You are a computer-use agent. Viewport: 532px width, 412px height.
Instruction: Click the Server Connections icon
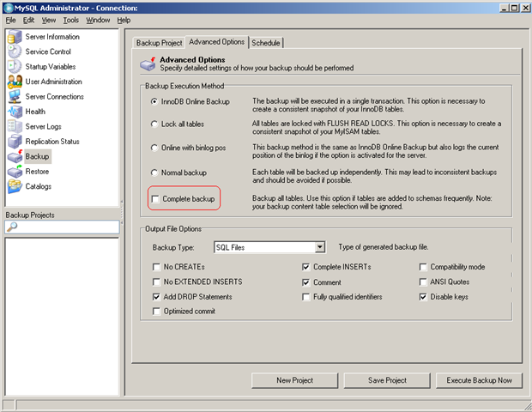[x=15, y=96]
